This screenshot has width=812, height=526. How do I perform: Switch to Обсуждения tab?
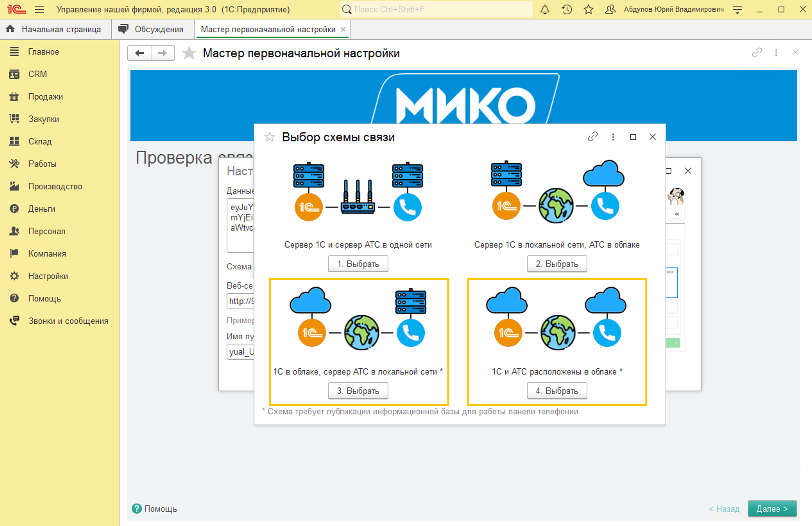(x=152, y=29)
